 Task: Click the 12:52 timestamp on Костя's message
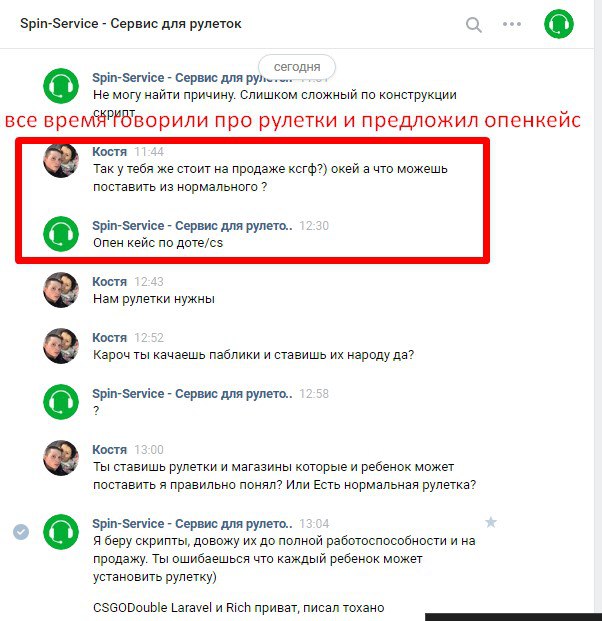click(x=149, y=338)
